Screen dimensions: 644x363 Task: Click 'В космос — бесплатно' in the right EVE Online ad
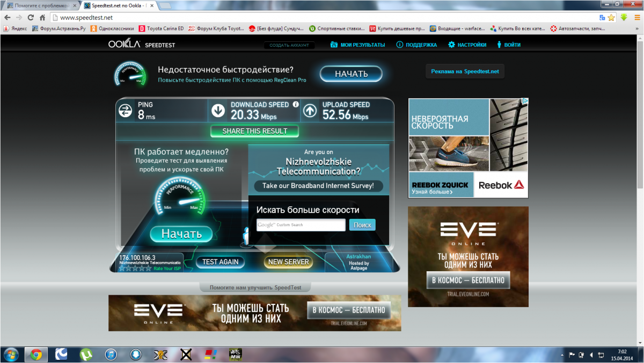(x=469, y=280)
